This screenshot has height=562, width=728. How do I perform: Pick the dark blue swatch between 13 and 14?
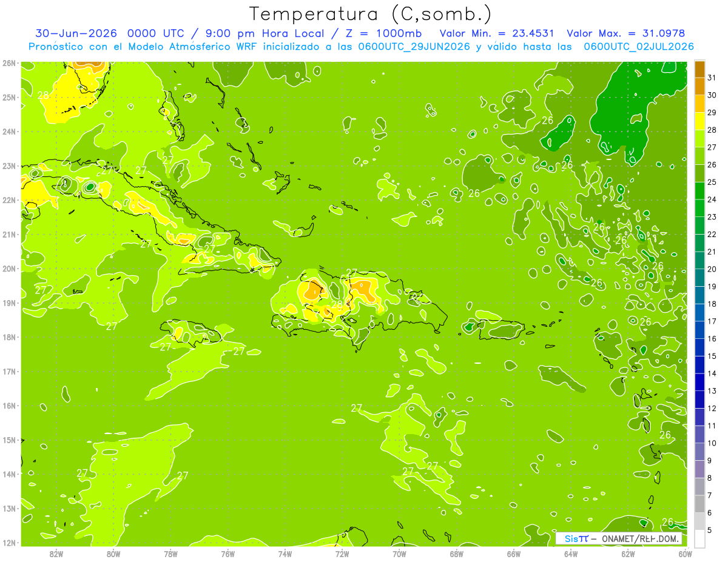699,382
